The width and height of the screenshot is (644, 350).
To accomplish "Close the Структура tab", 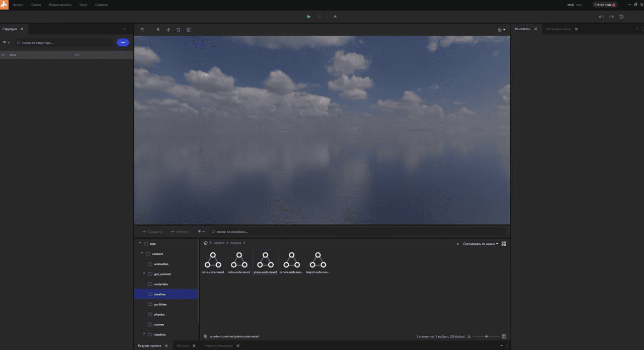I will 22,29.
